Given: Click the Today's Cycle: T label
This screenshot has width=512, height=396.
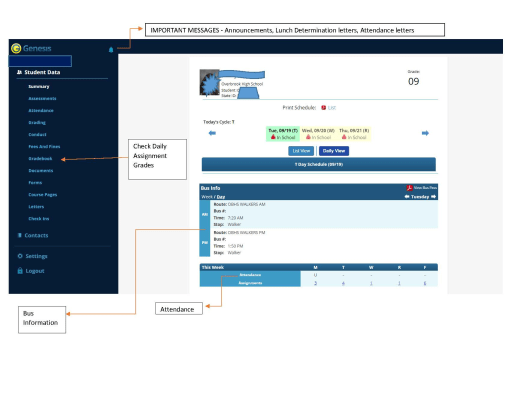Looking at the screenshot, I should click(219, 122).
